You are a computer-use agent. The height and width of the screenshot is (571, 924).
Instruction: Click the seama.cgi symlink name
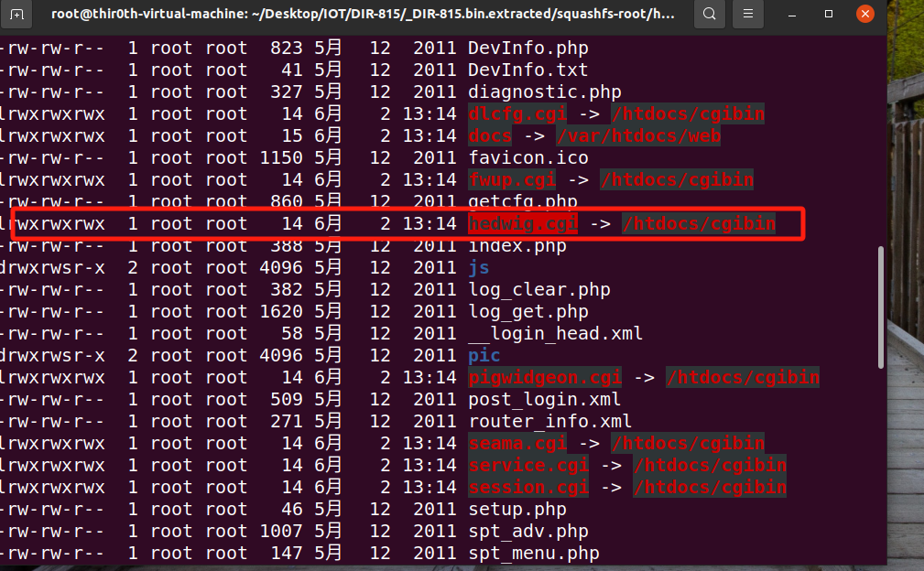pyautogui.click(x=517, y=443)
